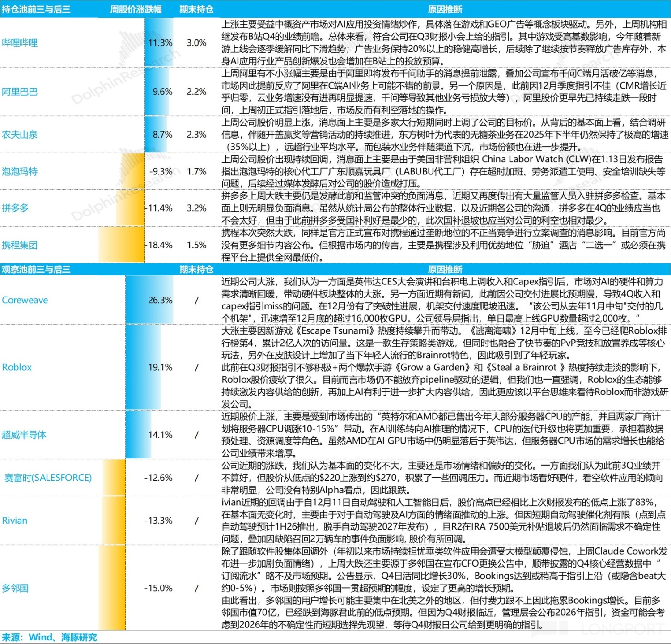Image resolution: width=671 pixels, height=644 pixels.
Task: Click the -15.0% value in 多邻国 row
Action: 158,588
